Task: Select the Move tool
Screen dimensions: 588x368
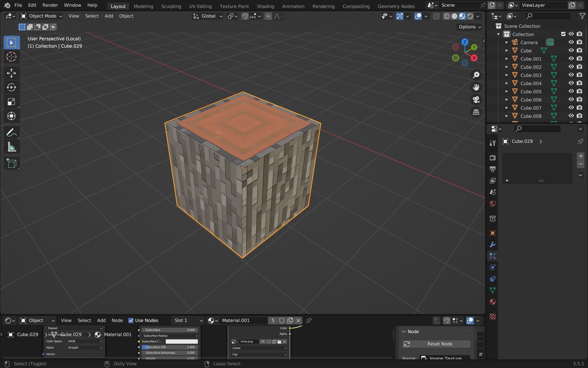Action: coord(11,73)
